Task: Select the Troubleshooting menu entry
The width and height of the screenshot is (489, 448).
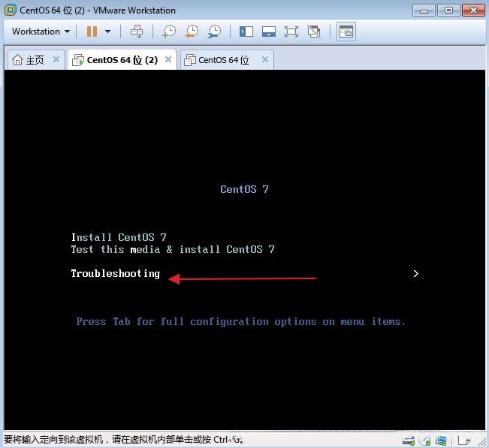Action: click(x=116, y=274)
